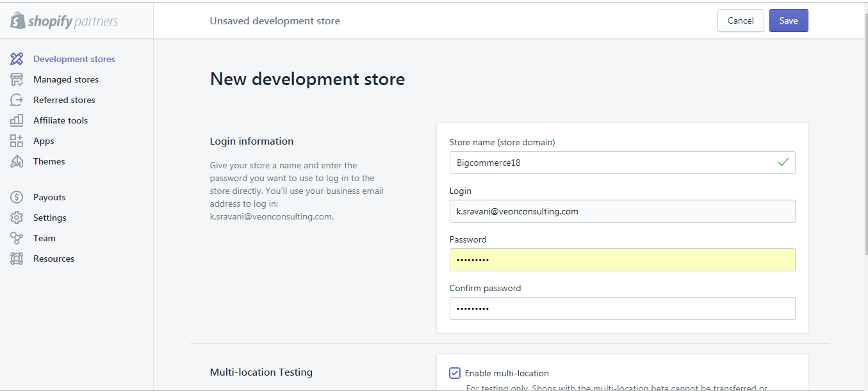The width and height of the screenshot is (868, 391).
Task: Focus the Password field
Action: [x=623, y=260]
